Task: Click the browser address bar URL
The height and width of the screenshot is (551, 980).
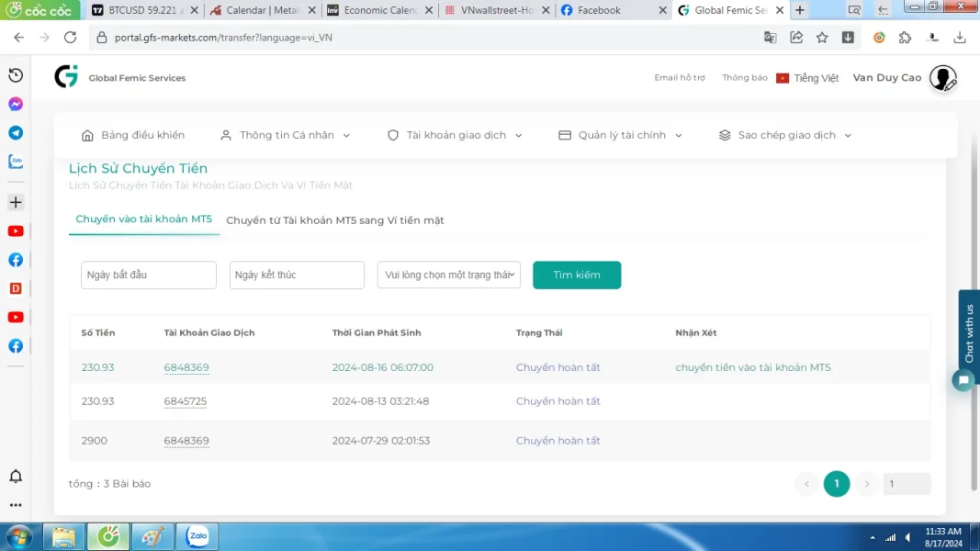Action: [223, 38]
